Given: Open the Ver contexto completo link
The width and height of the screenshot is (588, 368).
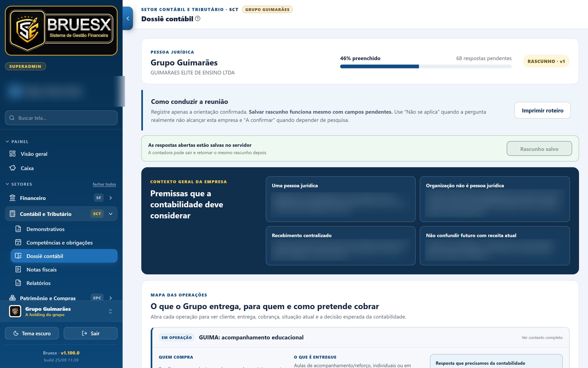Looking at the screenshot, I should 542,338.
